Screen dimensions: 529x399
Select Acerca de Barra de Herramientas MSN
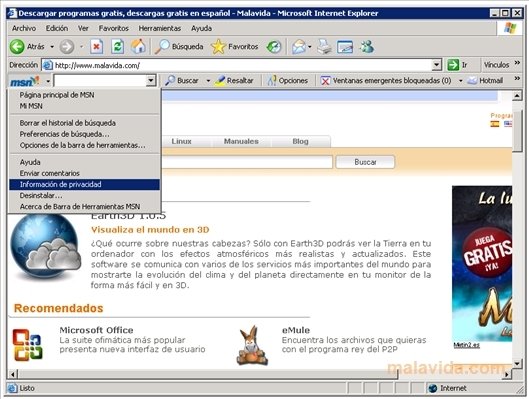point(84,206)
